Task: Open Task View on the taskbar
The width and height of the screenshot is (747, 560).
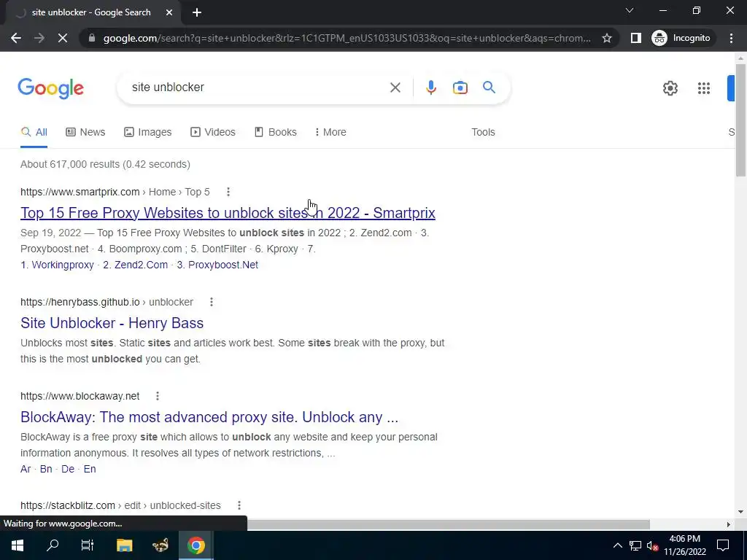Action: click(88, 545)
